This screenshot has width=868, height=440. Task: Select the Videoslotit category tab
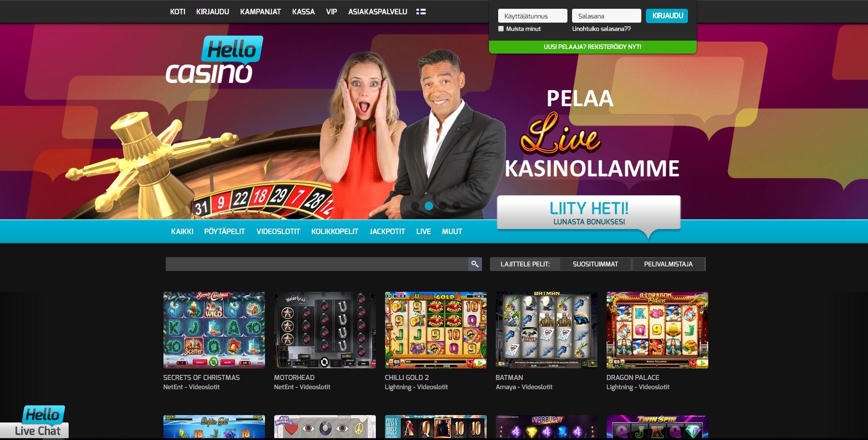(x=278, y=231)
